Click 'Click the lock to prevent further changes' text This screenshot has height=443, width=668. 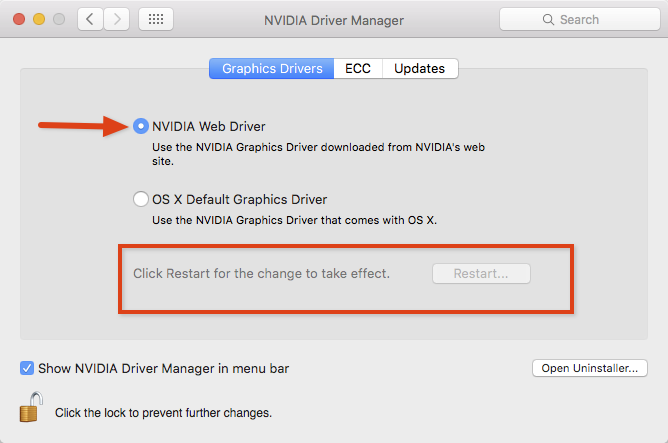tap(163, 413)
